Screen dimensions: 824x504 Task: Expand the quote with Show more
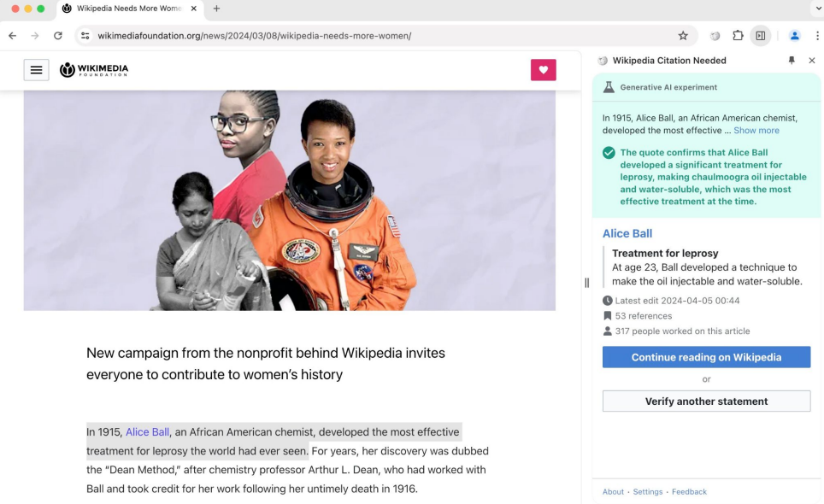(x=756, y=131)
